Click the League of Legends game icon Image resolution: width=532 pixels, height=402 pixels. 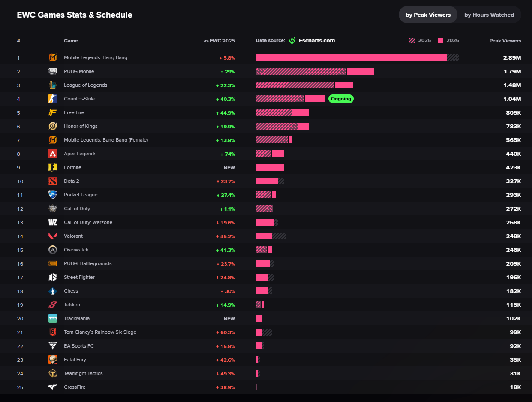[x=53, y=85]
